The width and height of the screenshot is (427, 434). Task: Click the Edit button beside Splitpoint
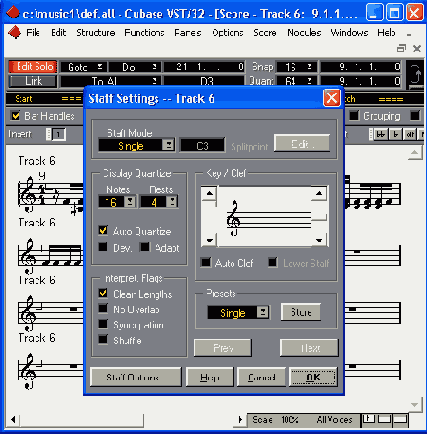coord(302,143)
